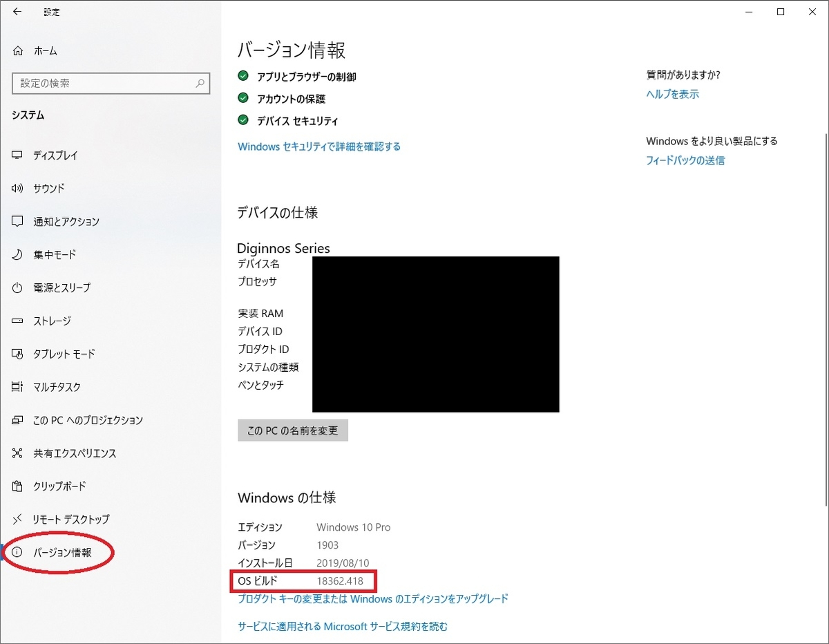Screen dimensions: 829x644
Task: Maximize the Settings window
Action: point(781,12)
